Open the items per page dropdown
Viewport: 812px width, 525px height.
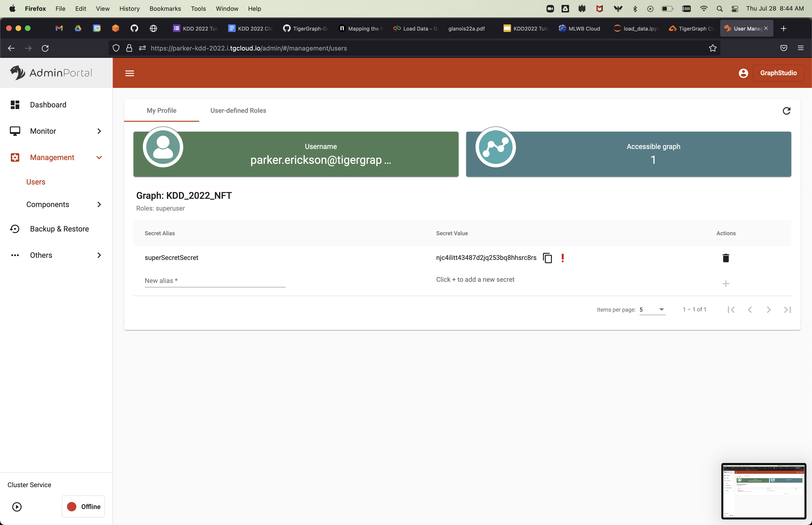pos(652,310)
